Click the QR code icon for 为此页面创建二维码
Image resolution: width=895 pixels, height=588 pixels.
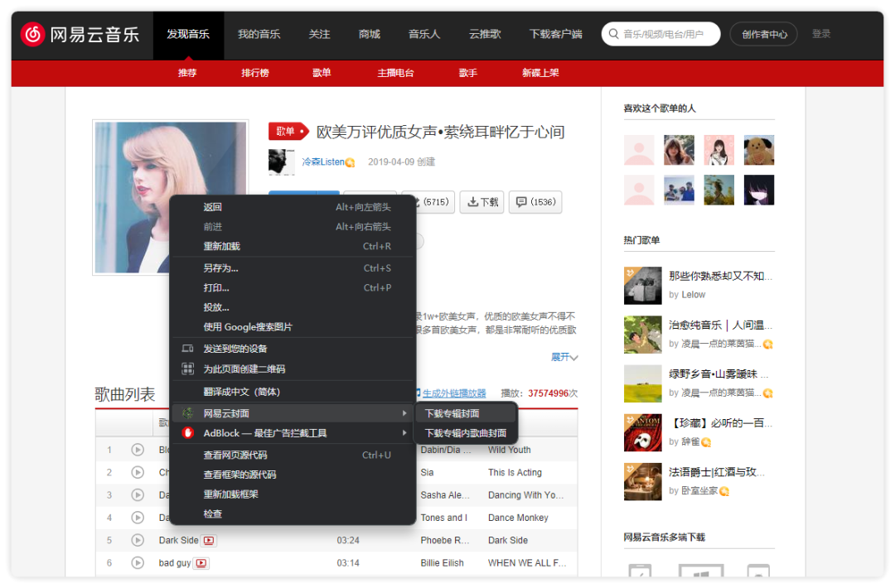point(187,369)
